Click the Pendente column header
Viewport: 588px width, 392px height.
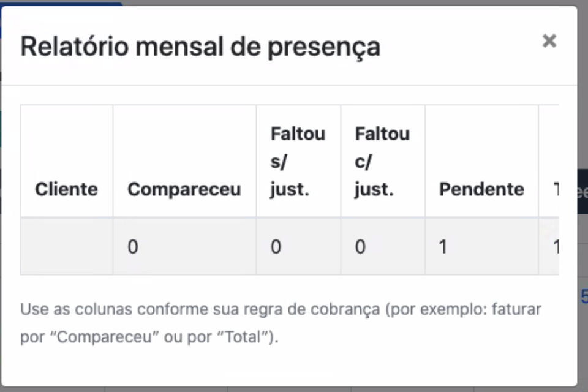coord(481,189)
